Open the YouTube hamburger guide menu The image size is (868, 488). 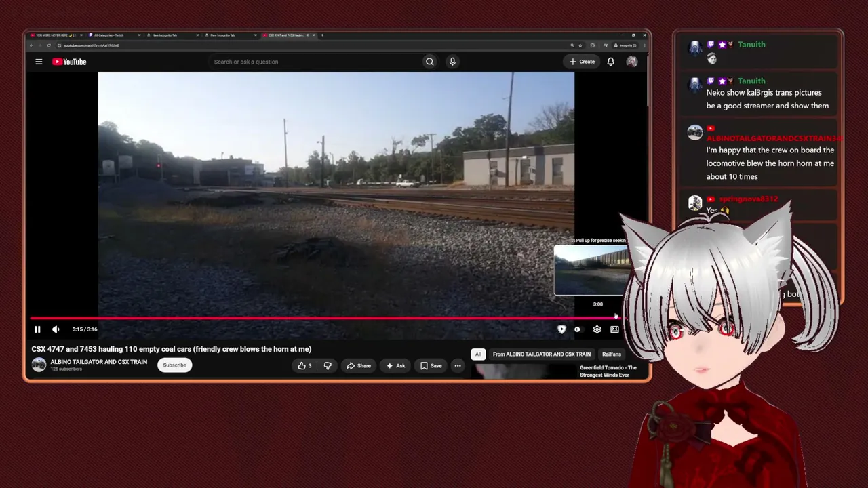pos(39,62)
